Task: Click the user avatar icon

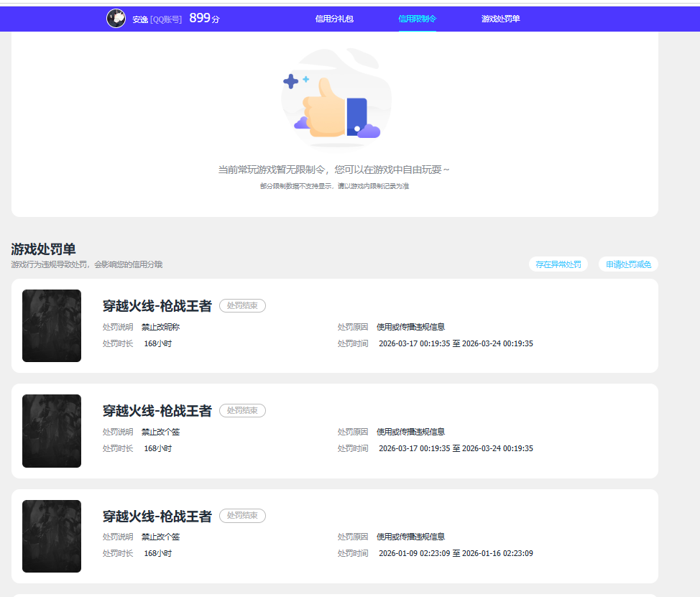Action: pyautogui.click(x=116, y=19)
